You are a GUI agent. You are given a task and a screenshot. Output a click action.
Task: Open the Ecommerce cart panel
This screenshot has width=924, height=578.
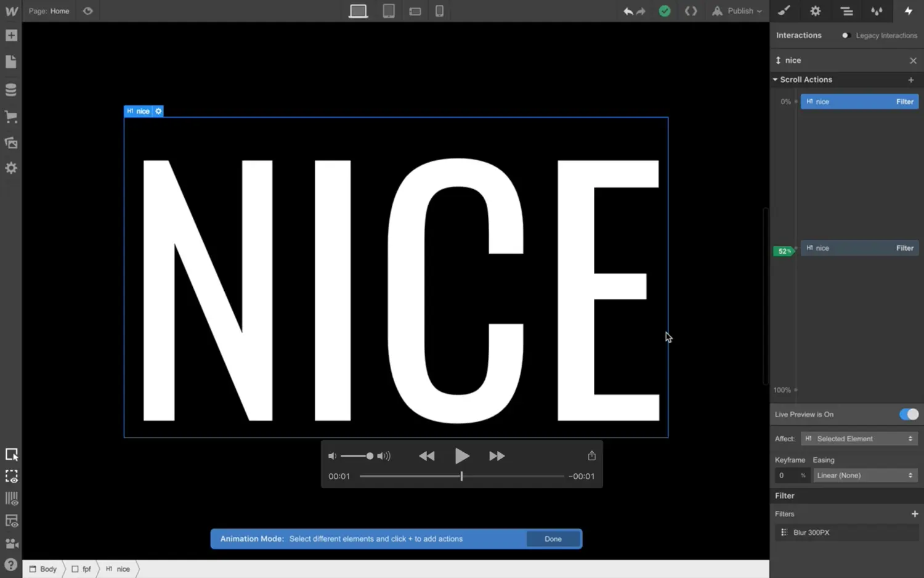coord(11,116)
